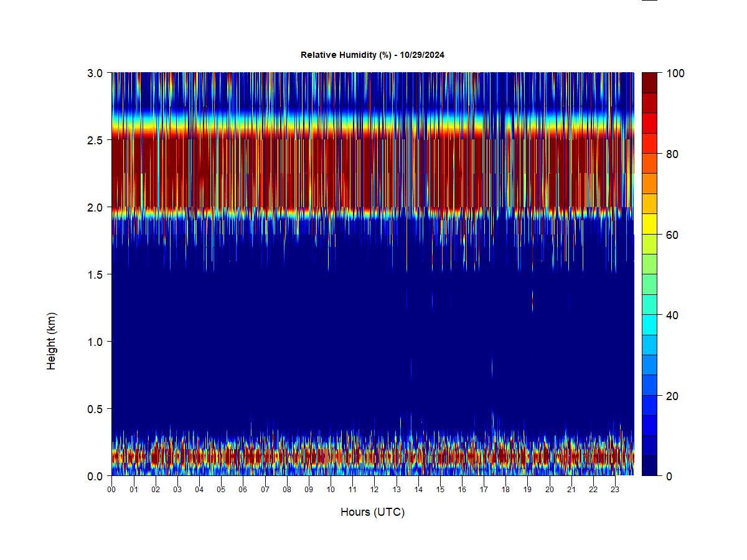Select the 18 hour tick label
The height and width of the screenshot is (560, 747).
[x=505, y=490]
